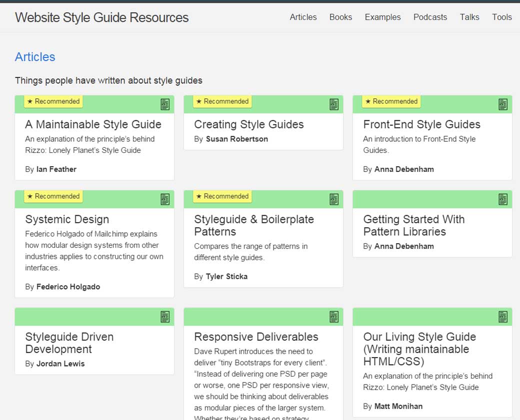Click the article icon on Getting Started With Pattern Libraries
The image size is (520, 420).
click(503, 199)
